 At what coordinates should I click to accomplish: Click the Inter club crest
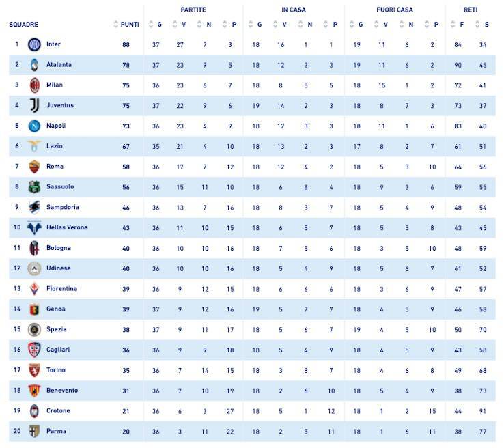pos(34,44)
